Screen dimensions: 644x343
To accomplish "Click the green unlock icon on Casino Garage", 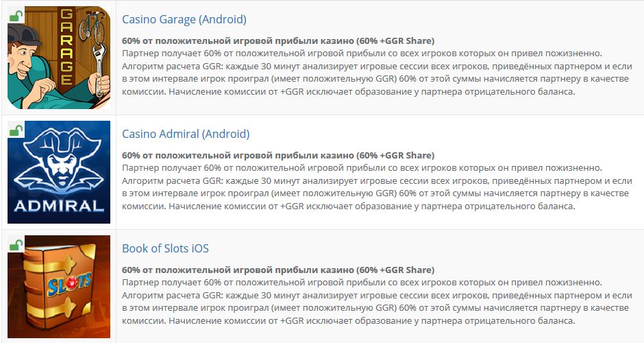I will point(16,14).
